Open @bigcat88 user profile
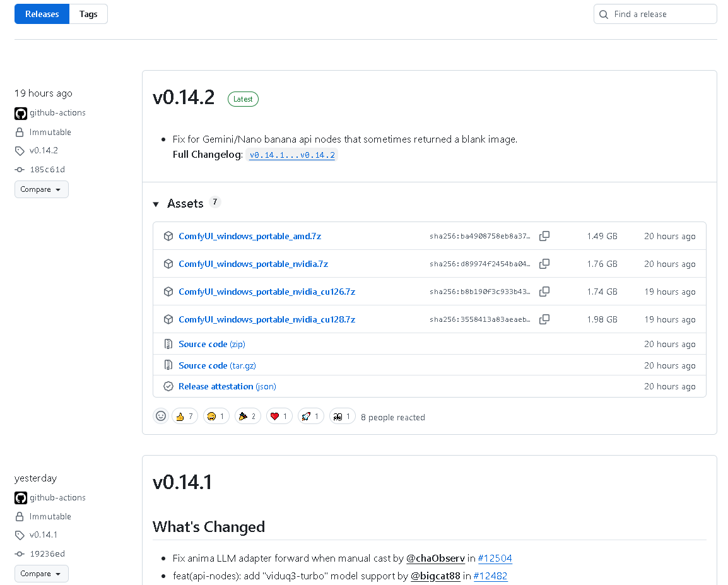The image size is (728, 585). click(435, 576)
